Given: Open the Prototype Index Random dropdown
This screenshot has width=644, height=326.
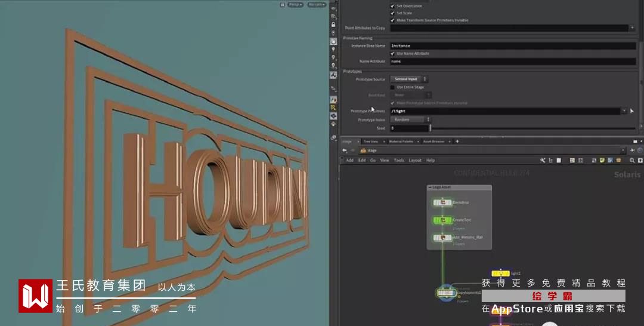Looking at the screenshot, I should (410, 119).
